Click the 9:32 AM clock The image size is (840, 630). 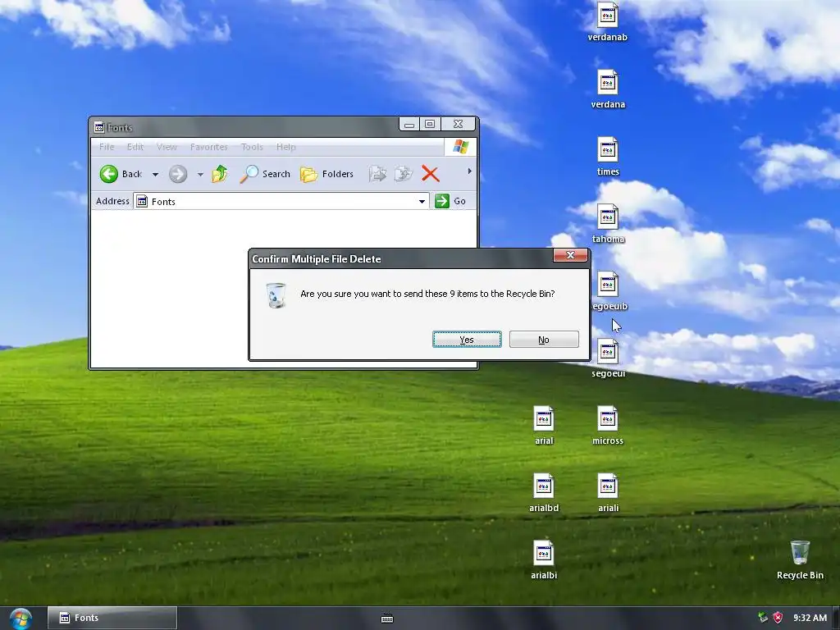click(810, 618)
